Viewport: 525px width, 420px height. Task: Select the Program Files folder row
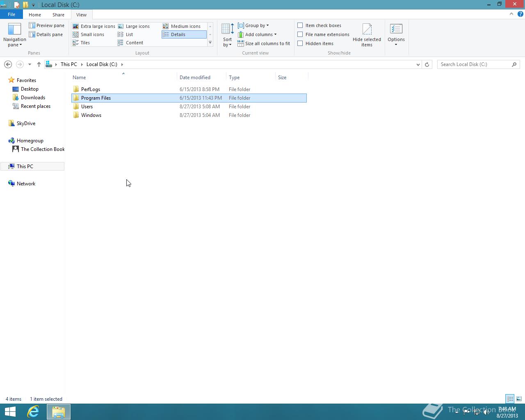(x=189, y=98)
